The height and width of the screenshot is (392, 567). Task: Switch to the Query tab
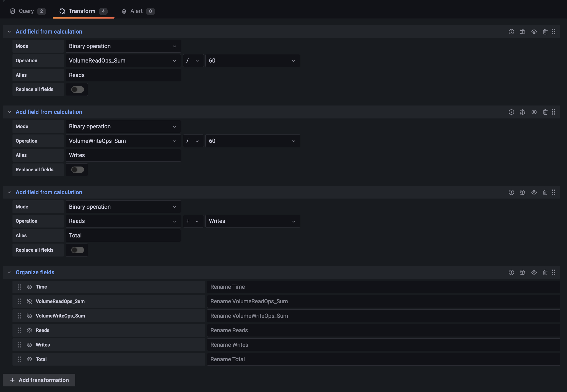26,11
